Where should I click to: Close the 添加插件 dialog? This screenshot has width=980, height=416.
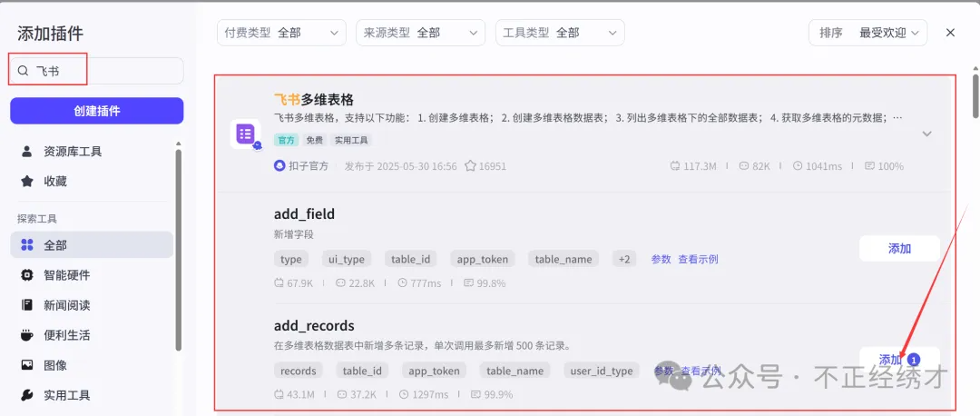coord(951,33)
